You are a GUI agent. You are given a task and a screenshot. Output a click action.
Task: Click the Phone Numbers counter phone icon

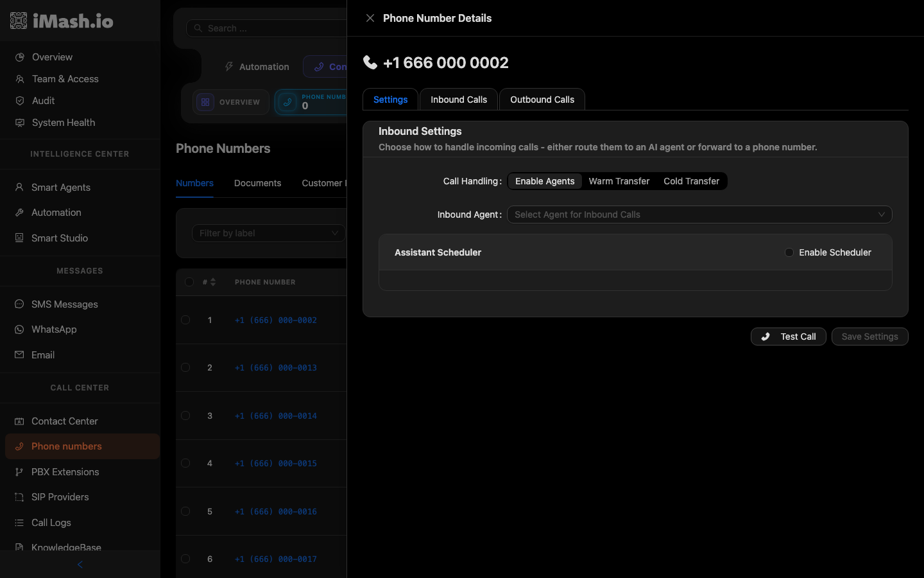(287, 102)
